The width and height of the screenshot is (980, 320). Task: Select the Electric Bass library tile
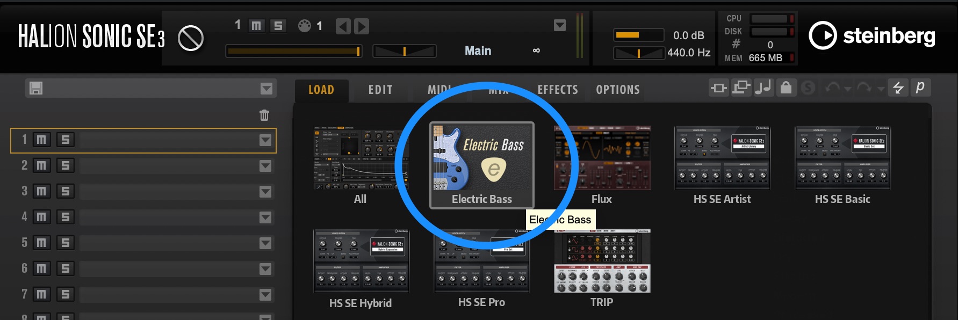point(482,165)
